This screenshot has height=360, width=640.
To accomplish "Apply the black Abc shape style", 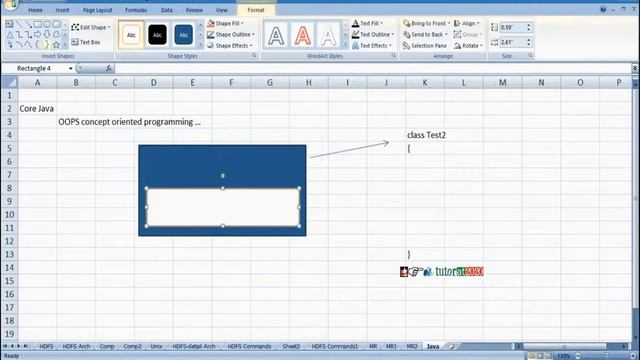I will (x=157, y=35).
